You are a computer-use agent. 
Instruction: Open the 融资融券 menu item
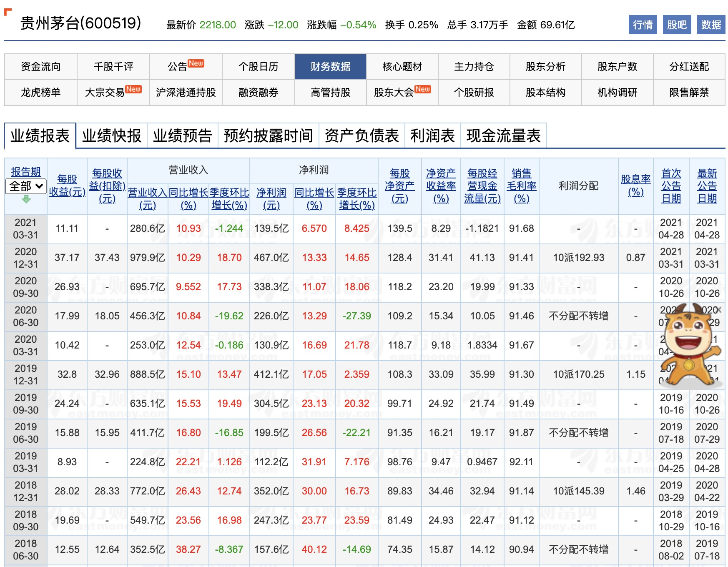coord(259,93)
